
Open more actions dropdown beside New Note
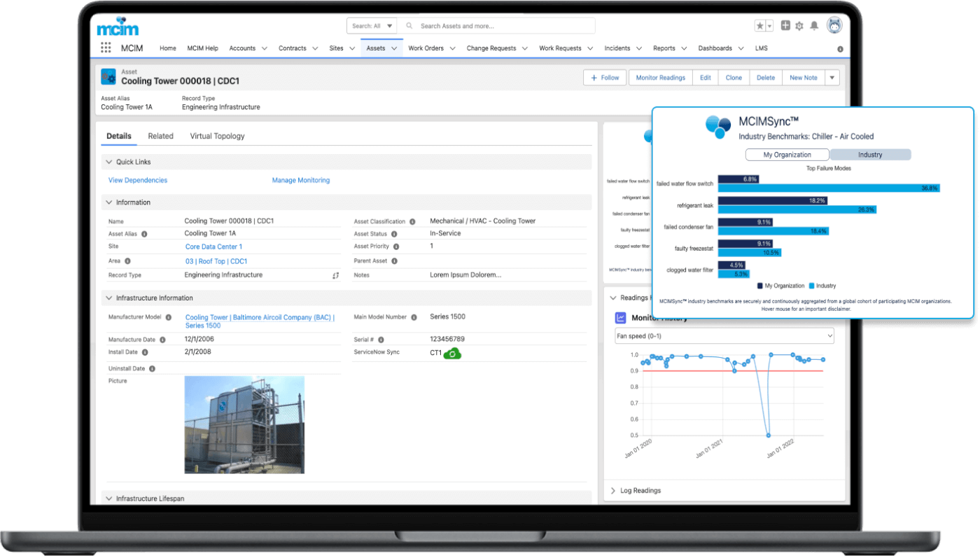832,78
